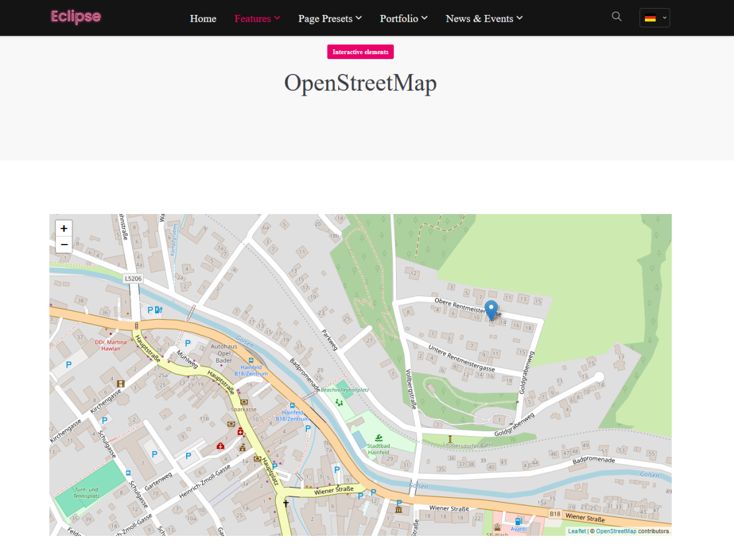Expand the News & Events menu
Screen dimensions: 734x560
click(x=484, y=19)
